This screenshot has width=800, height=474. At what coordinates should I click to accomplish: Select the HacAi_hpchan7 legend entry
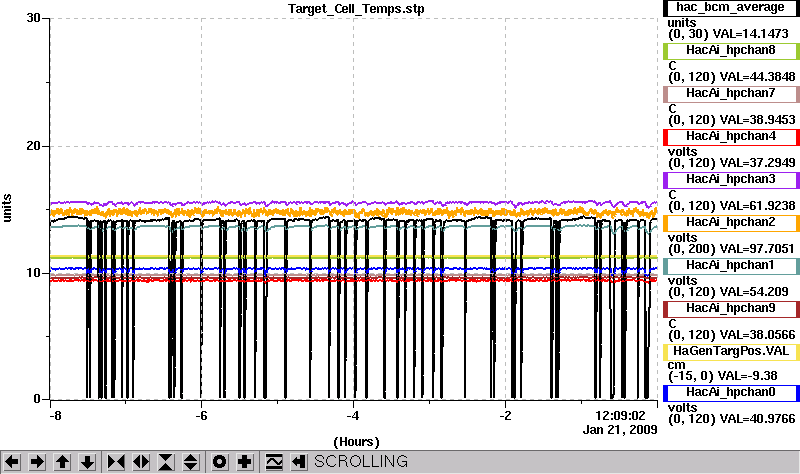tap(731, 93)
